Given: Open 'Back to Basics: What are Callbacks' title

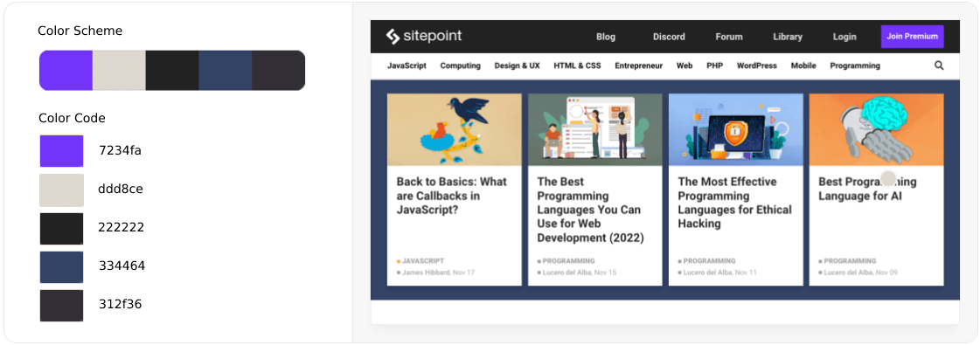Looking at the screenshot, I should click(452, 196).
